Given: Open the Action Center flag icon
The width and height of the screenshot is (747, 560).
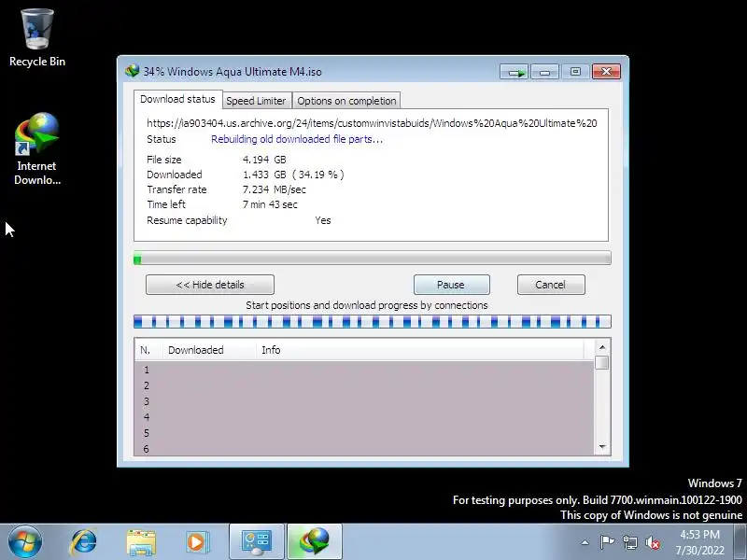Looking at the screenshot, I should pos(607,542).
